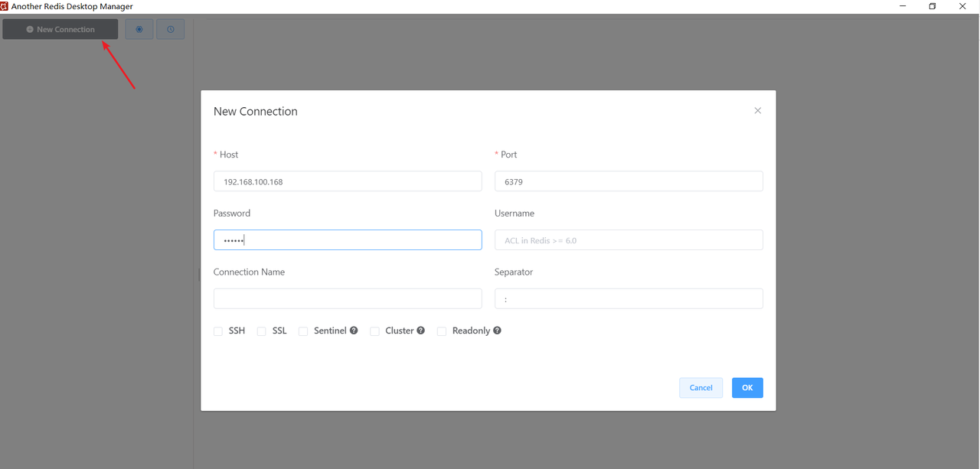This screenshot has width=980, height=469.
Task: Tick the Sentinel checkbox
Action: (x=303, y=331)
